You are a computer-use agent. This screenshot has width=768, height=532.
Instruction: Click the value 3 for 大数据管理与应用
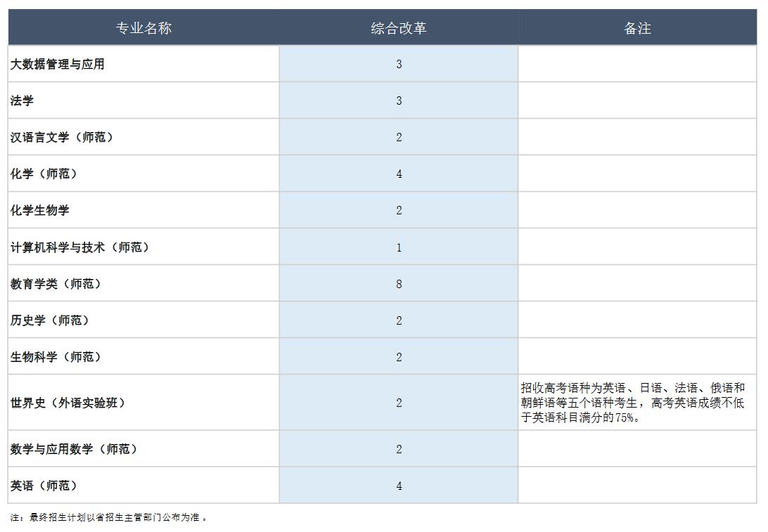(x=399, y=64)
